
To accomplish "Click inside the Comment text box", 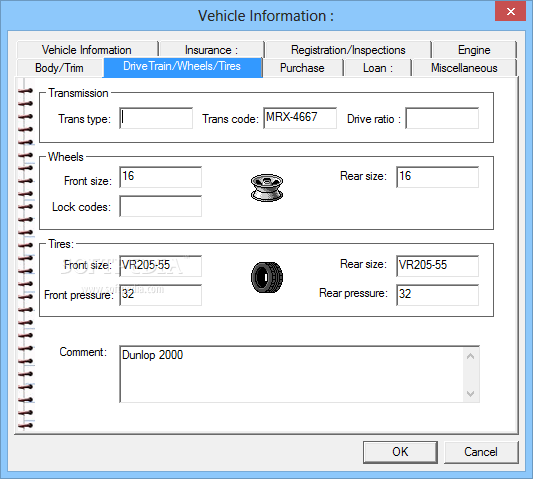I will 291,374.
